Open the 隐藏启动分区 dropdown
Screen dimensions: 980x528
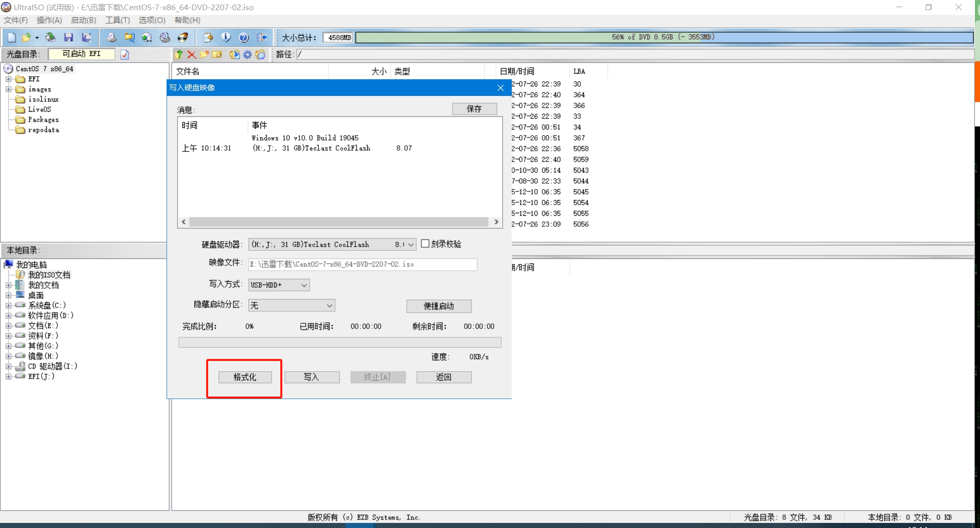(x=291, y=305)
